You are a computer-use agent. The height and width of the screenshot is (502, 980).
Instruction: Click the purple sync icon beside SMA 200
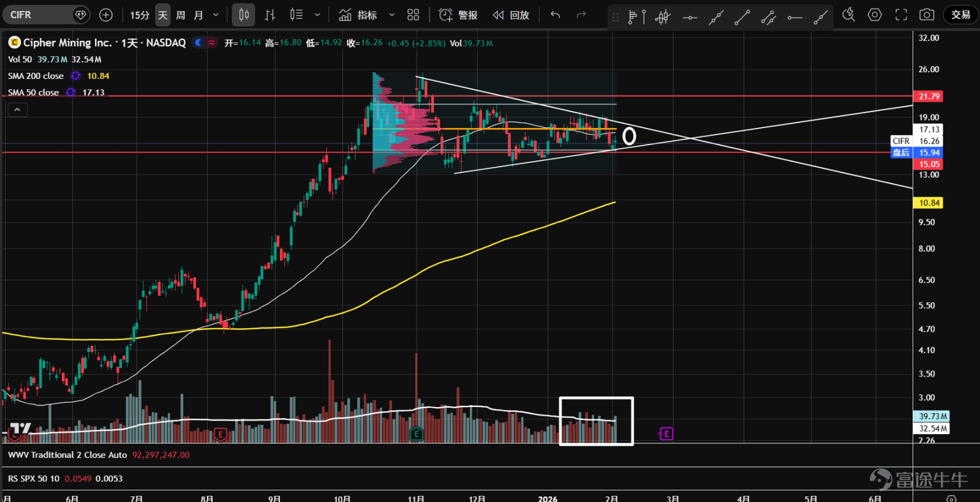(75, 76)
